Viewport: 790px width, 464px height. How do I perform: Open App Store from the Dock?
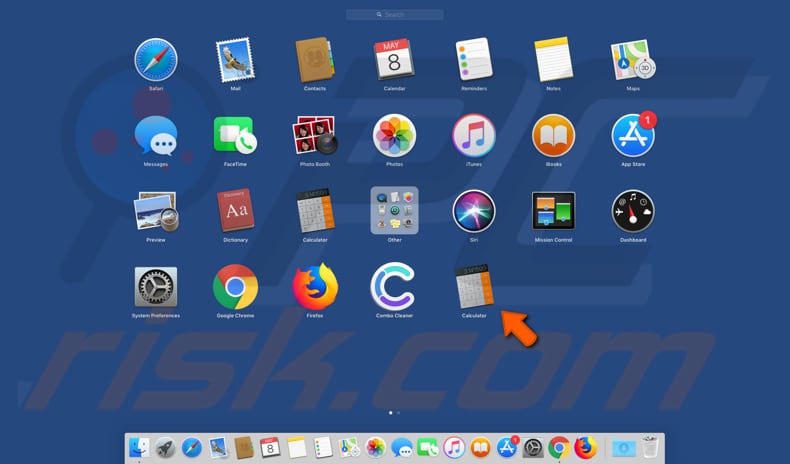pyautogui.click(x=507, y=447)
